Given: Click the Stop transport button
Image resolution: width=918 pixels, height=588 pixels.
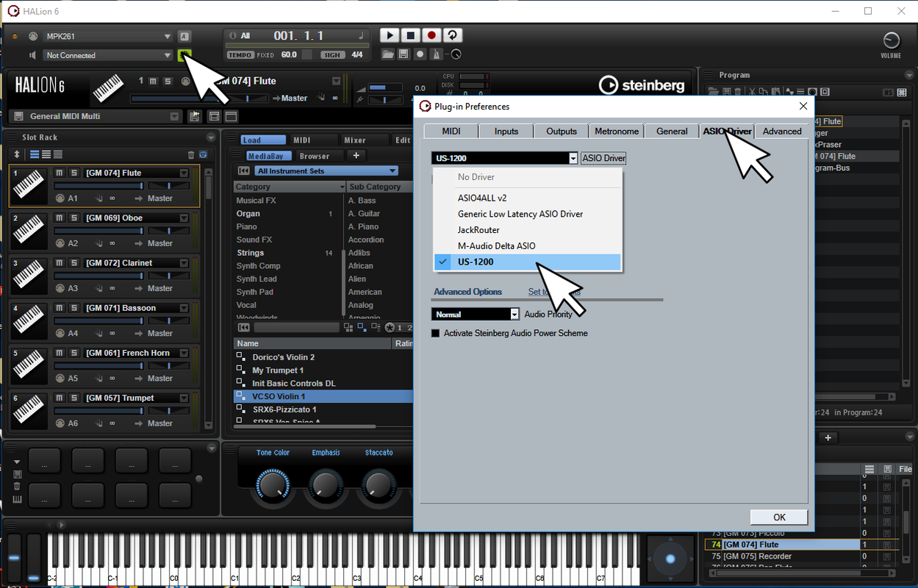Looking at the screenshot, I should click(411, 35).
